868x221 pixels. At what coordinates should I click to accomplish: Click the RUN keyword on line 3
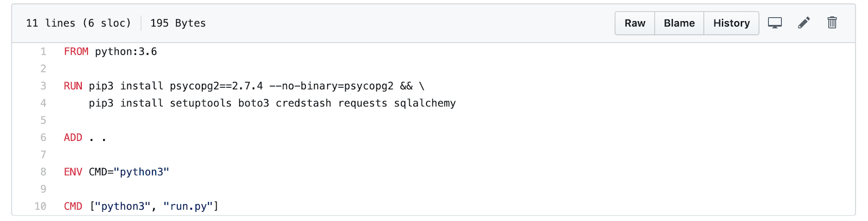point(73,86)
